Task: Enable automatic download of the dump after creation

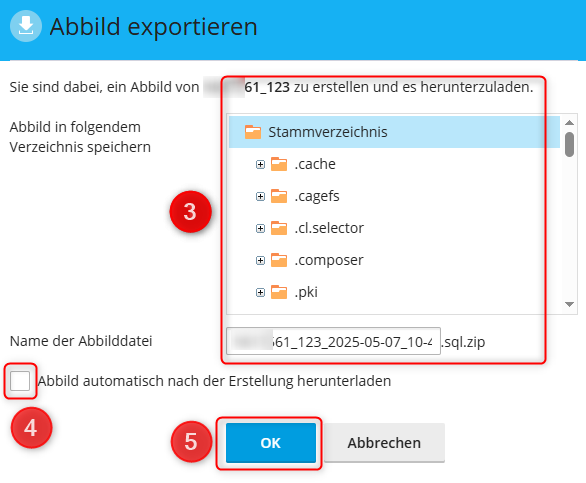Action: click(x=20, y=381)
